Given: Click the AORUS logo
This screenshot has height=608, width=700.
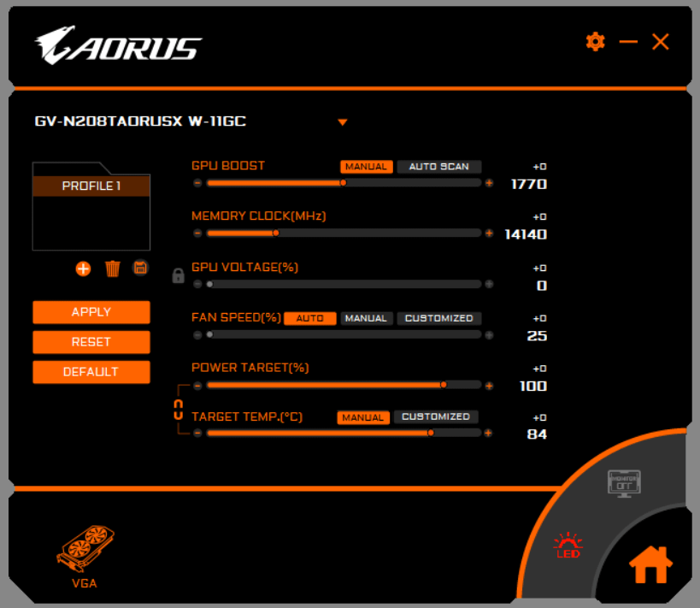Looking at the screenshot, I should coord(118,45).
